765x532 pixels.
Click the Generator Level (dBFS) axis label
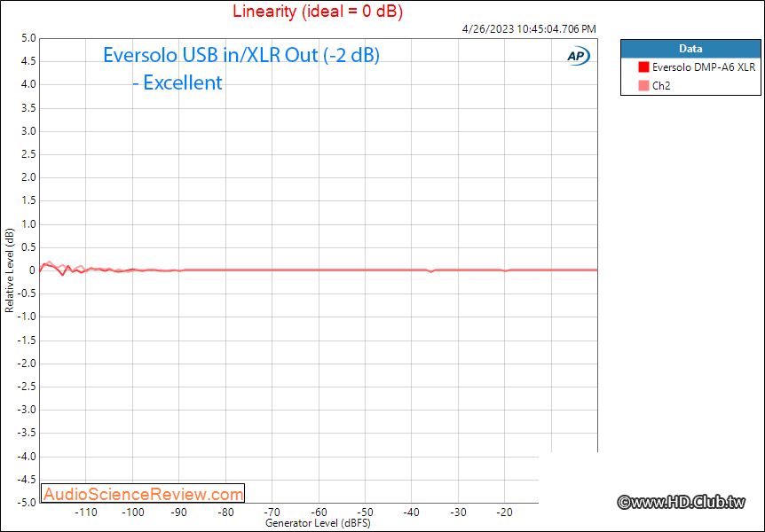pos(318,523)
